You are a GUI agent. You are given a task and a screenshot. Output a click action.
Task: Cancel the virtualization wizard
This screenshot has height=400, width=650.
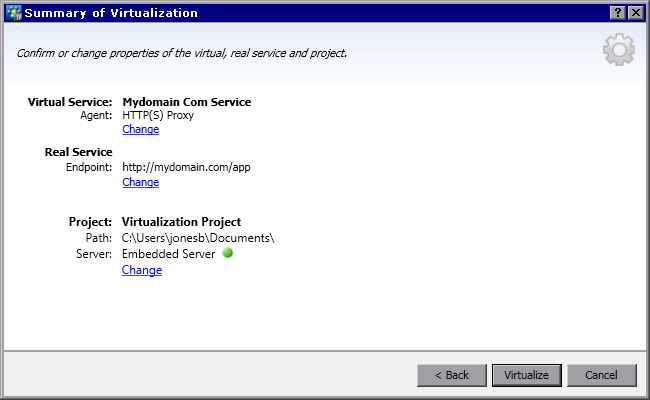(601, 375)
